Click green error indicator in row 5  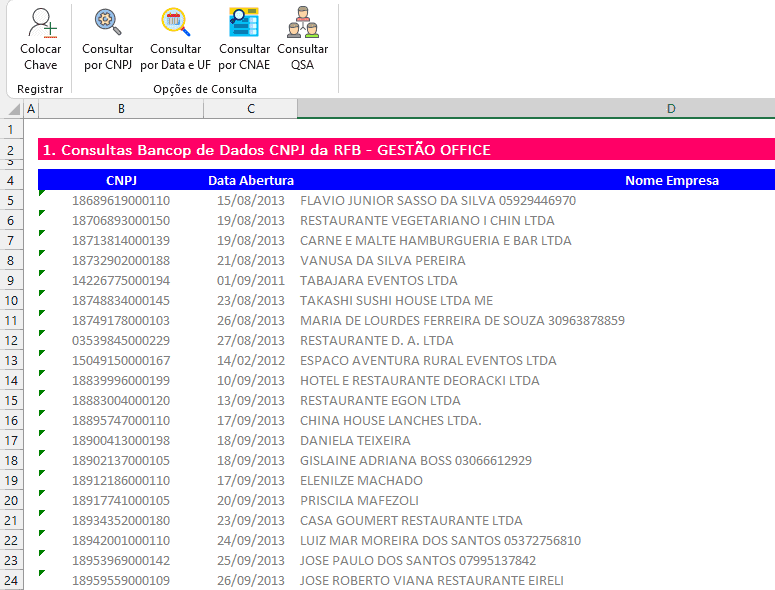(42, 193)
